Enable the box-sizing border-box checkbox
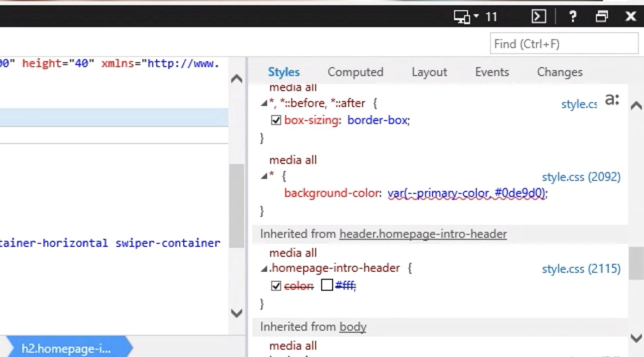Viewport: 644px width, 357px height. tap(276, 120)
